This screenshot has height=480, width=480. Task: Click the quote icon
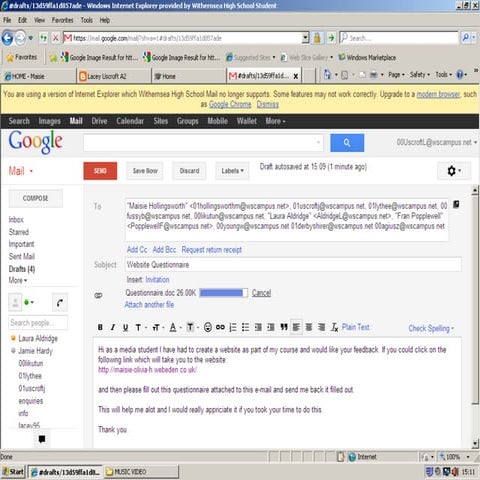(x=284, y=327)
